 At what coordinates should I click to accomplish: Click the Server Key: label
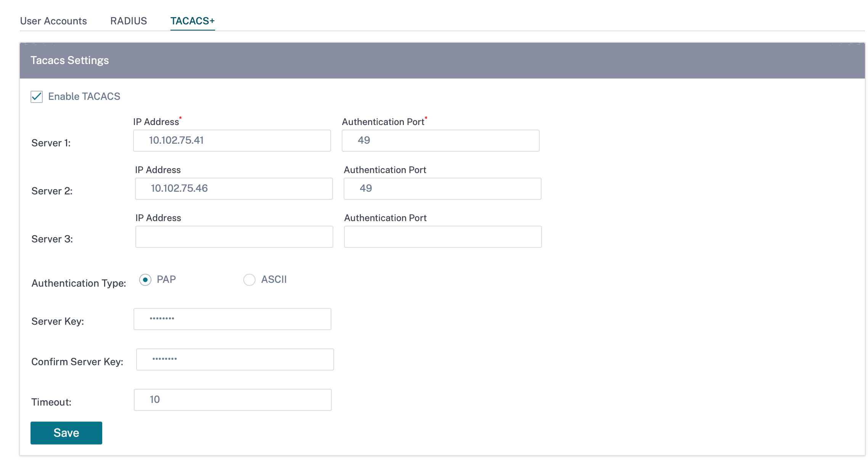58,321
